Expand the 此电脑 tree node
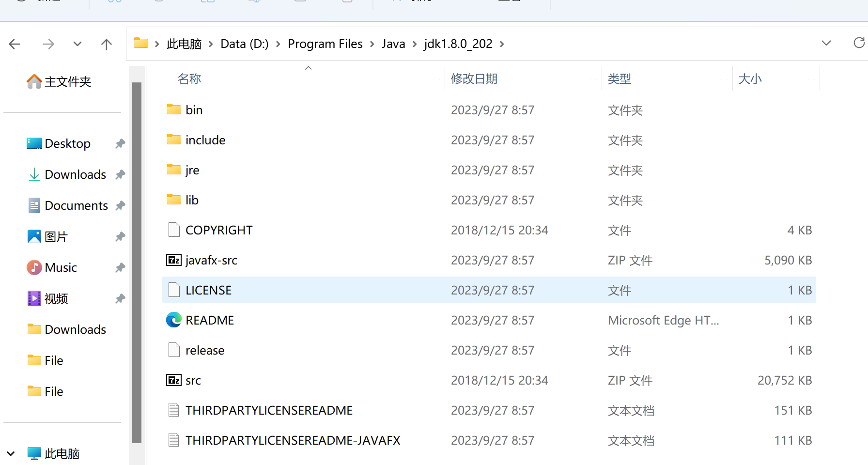This screenshot has height=465, width=868. [11, 454]
